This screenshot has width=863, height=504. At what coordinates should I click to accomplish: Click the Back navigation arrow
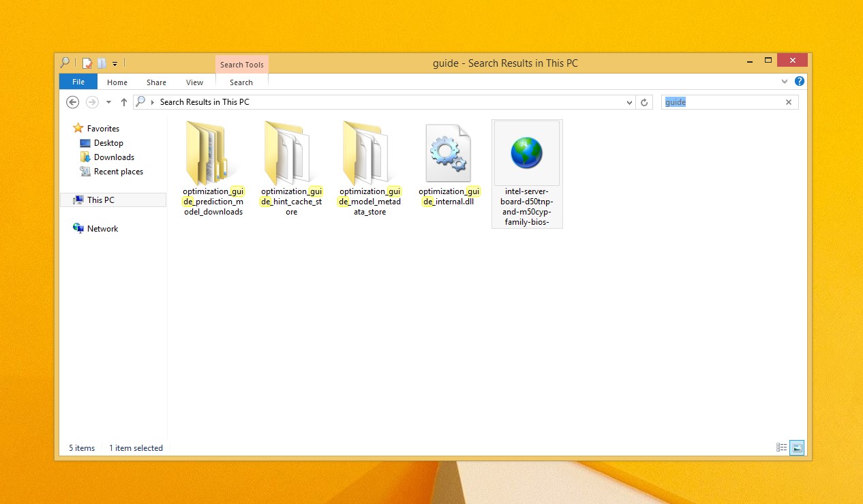(72, 102)
